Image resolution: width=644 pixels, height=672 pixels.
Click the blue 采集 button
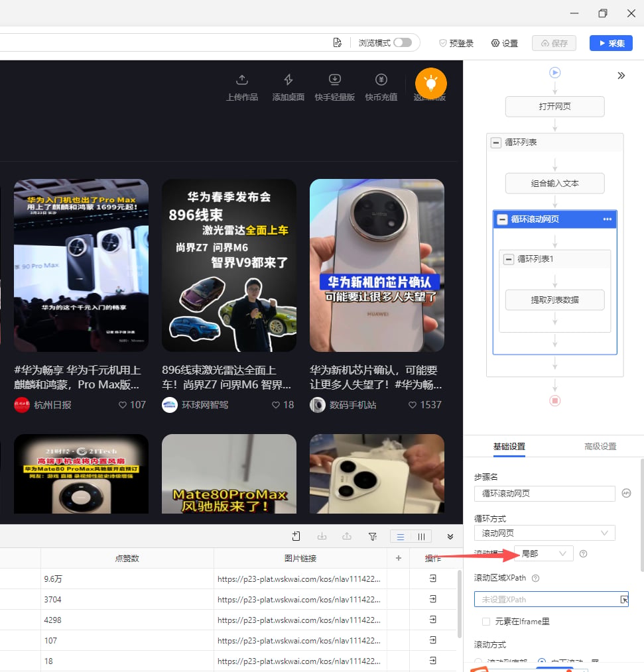coord(611,43)
